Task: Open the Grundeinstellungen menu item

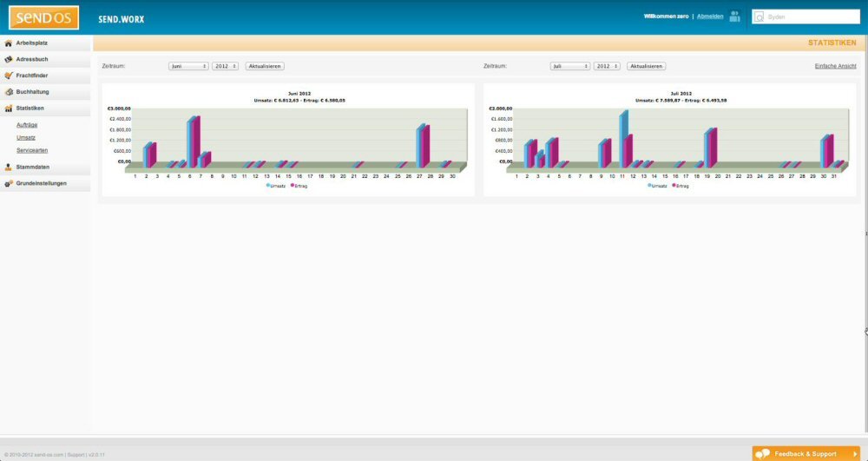Action: [45, 183]
